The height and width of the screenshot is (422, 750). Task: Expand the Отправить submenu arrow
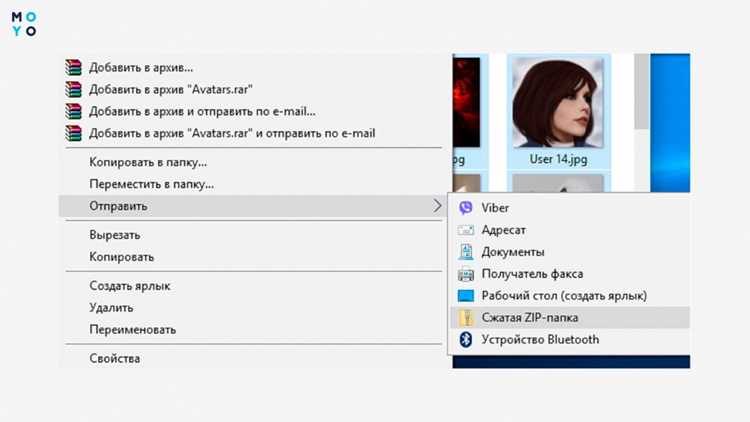tap(437, 206)
